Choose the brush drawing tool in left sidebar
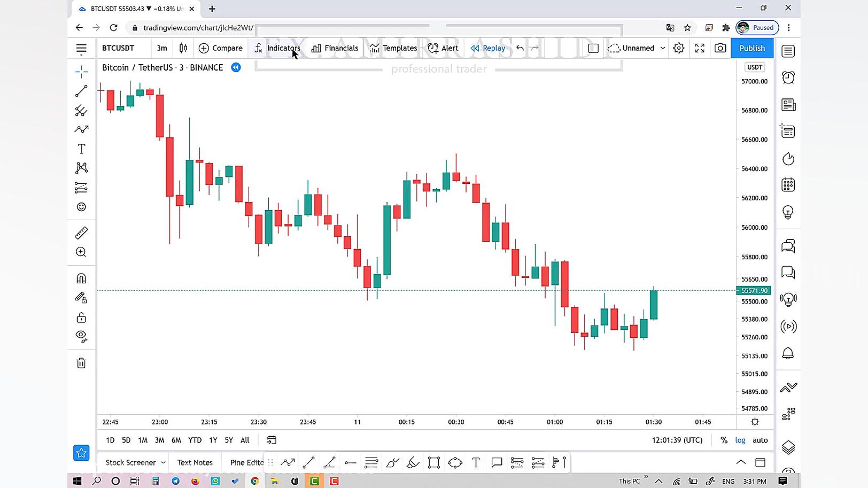868x488 pixels. click(81, 129)
